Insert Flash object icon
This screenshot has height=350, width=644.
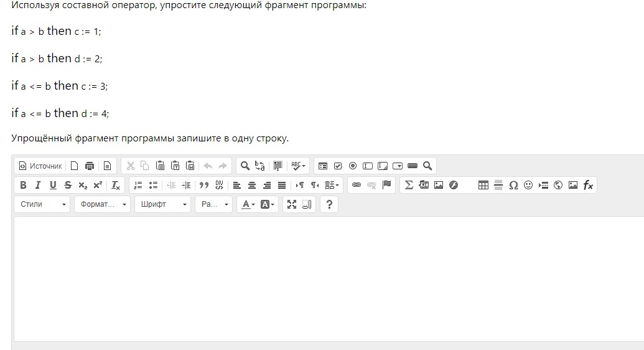point(454,185)
